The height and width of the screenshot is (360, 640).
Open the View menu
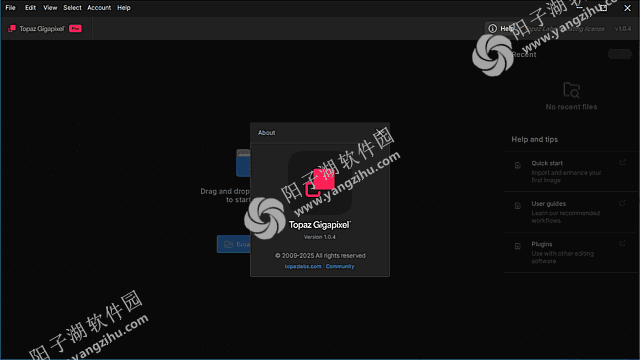pos(50,8)
